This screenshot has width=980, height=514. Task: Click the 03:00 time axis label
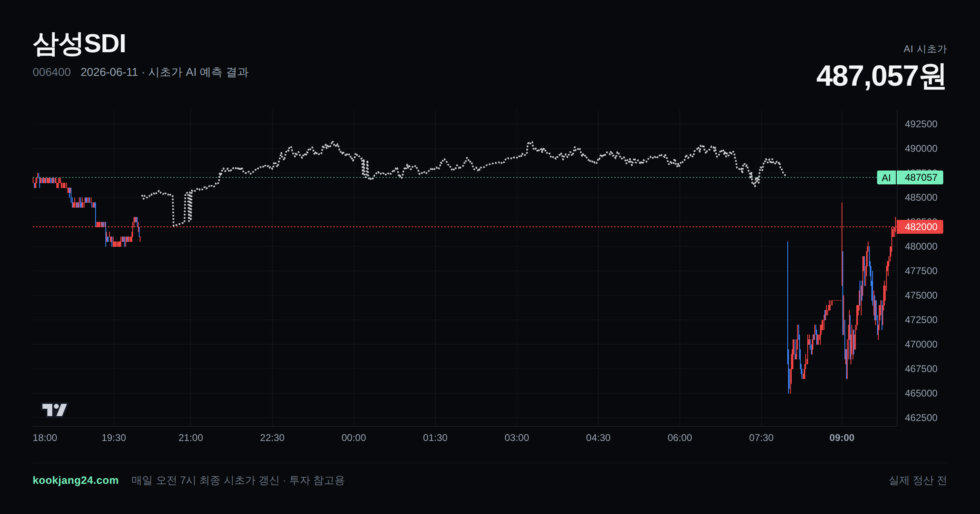(x=517, y=438)
